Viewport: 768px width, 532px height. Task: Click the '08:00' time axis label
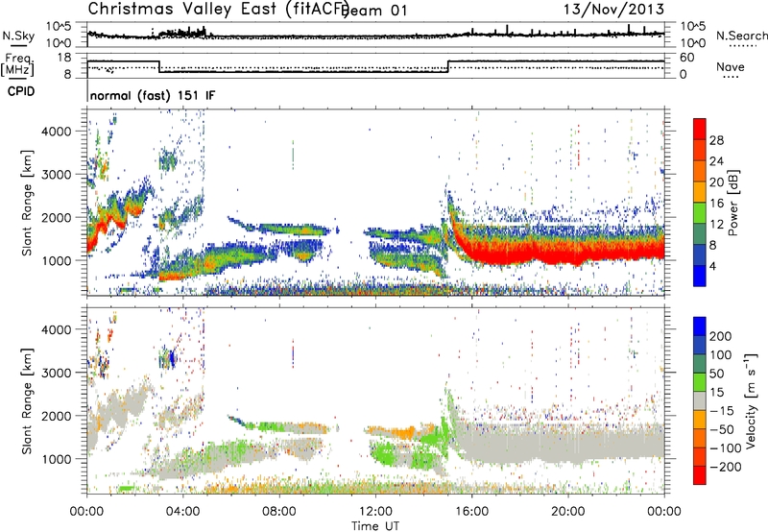coord(279,512)
